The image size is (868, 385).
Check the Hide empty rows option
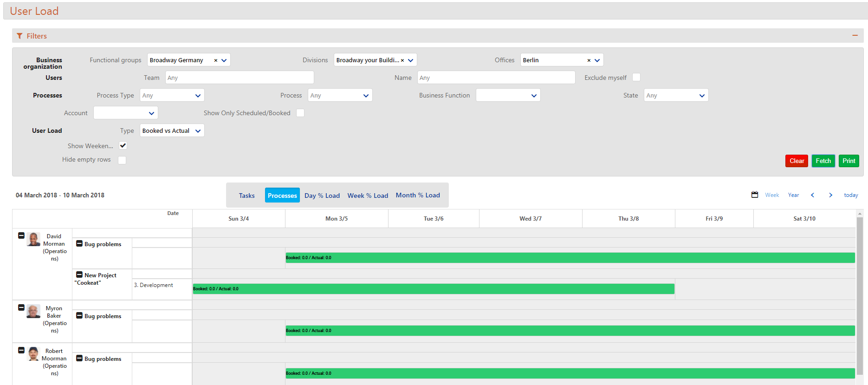tap(122, 160)
